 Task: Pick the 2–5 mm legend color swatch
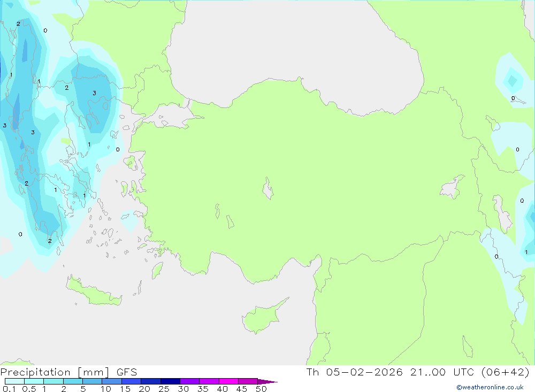point(73,381)
